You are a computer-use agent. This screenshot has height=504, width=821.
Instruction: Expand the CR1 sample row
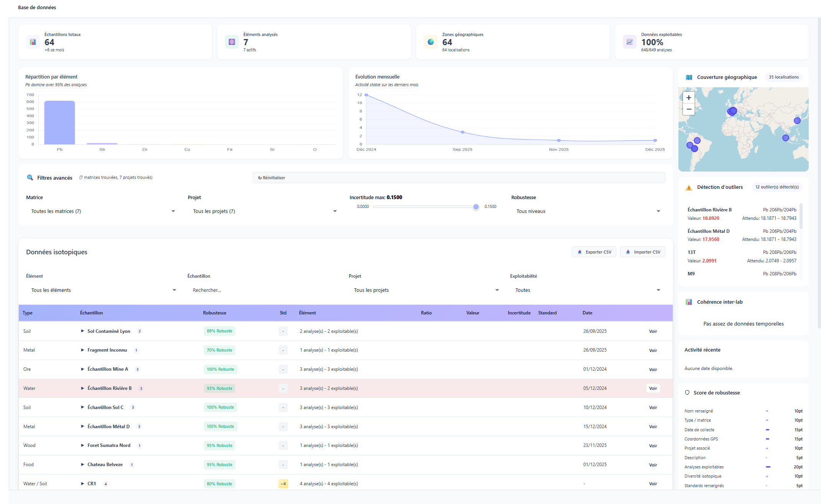(x=82, y=484)
